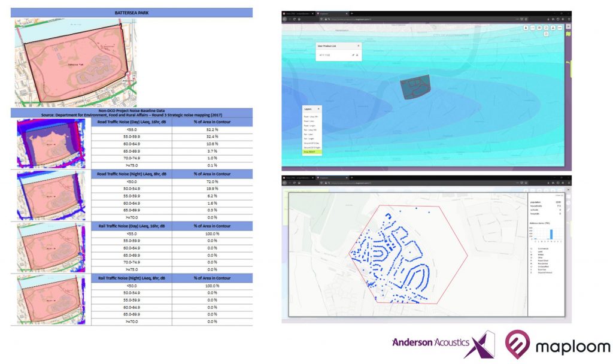Image resolution: width=613 pixels, height=364 pixels.
Task: Click the Non-DCO Project Noise Baseline Data heading
Action: tap(131, 111)
